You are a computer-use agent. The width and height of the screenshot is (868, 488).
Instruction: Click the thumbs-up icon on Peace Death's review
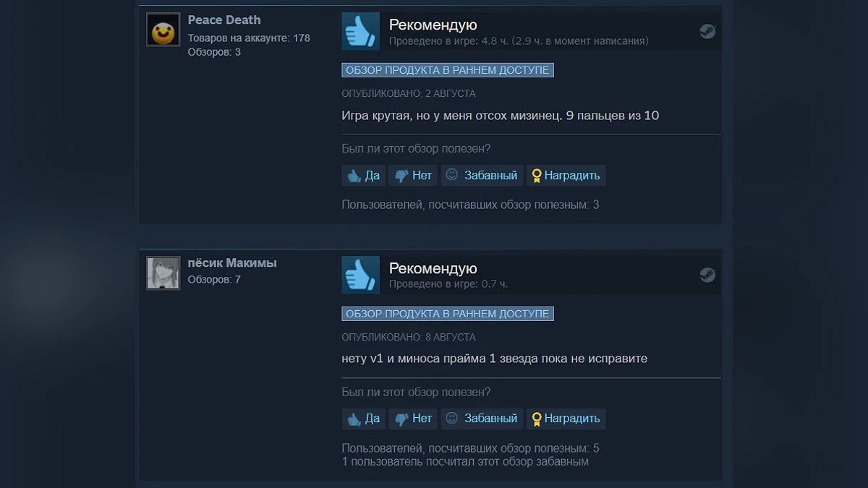pyautogui.click(x=360, y=31)
